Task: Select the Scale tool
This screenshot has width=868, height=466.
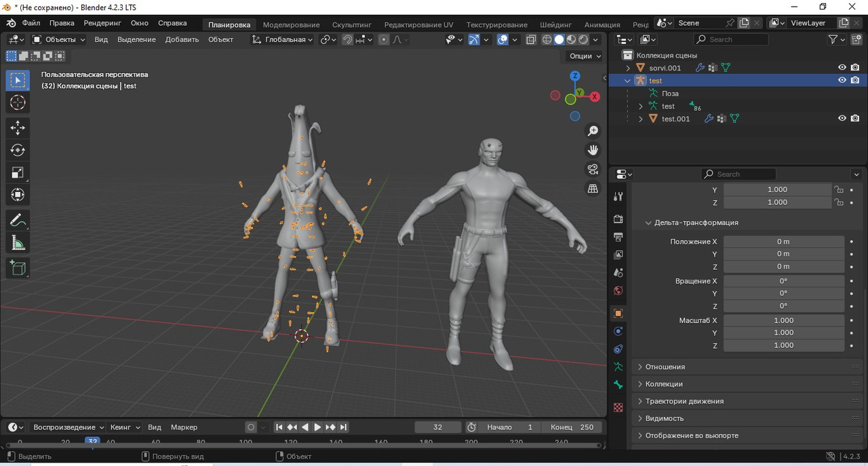Action: click(x=18, y=172)
